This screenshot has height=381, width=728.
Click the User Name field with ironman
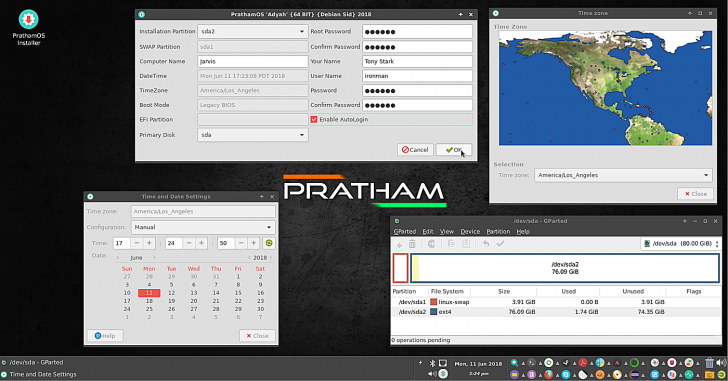417,76
